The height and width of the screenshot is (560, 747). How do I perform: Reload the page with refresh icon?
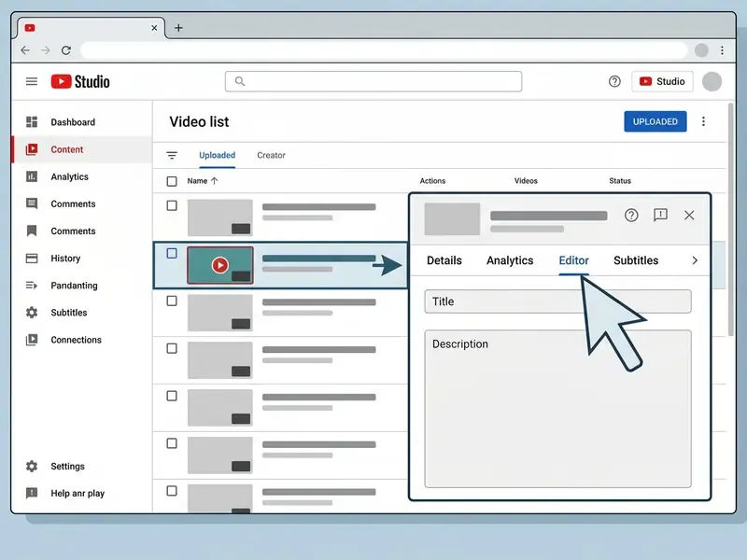tap(66, 50)
